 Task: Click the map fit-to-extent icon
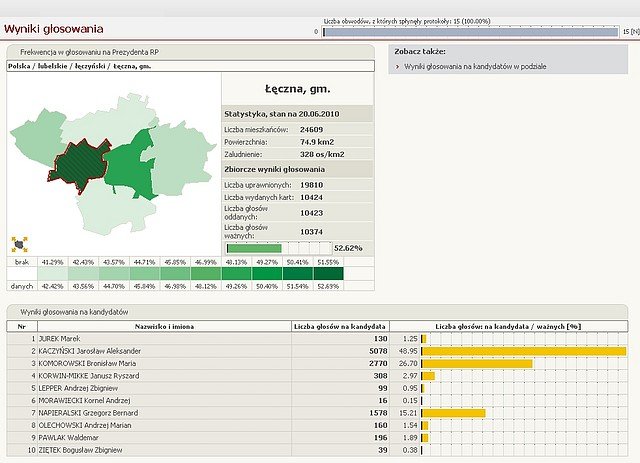click(20, 243)
